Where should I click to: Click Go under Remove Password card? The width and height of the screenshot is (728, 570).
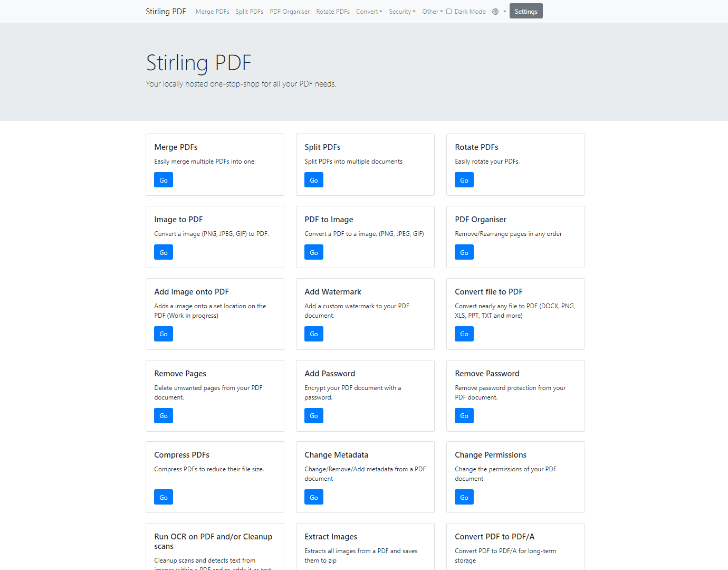coord(464,416)
